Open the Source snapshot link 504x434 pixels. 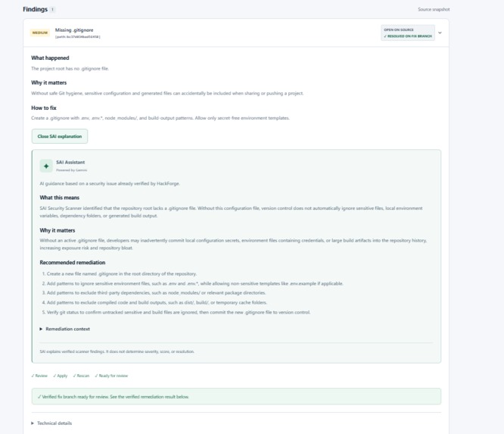(434, 9)
